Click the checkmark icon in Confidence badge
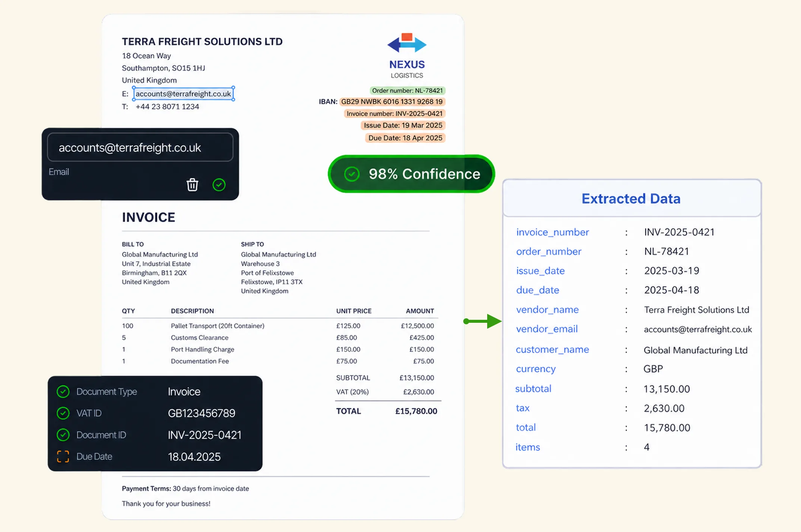This screenshot has height=532, width=801. [352, 174]
